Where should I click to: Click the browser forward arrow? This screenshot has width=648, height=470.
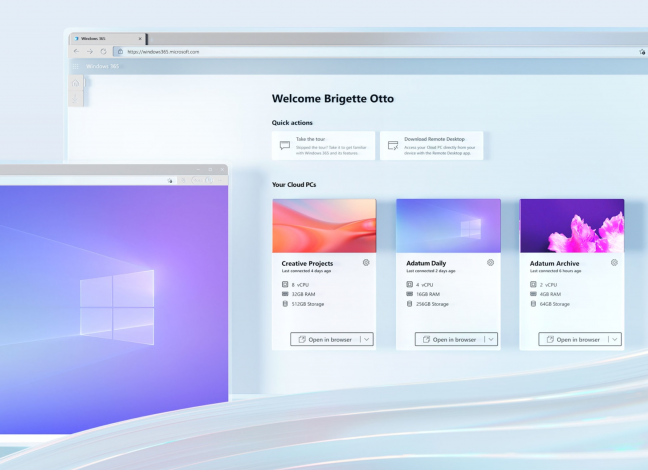[90, 52]
